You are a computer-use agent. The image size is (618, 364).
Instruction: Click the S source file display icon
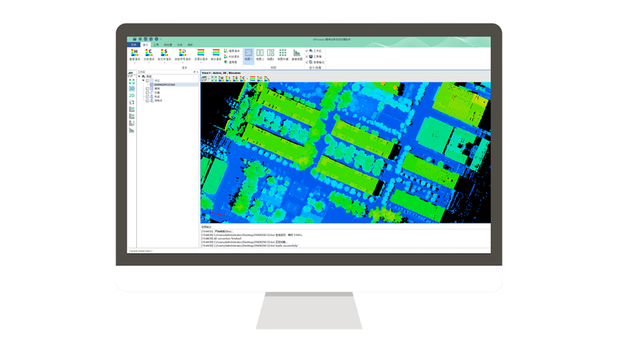pyautogui.click(x=164, y=53)
